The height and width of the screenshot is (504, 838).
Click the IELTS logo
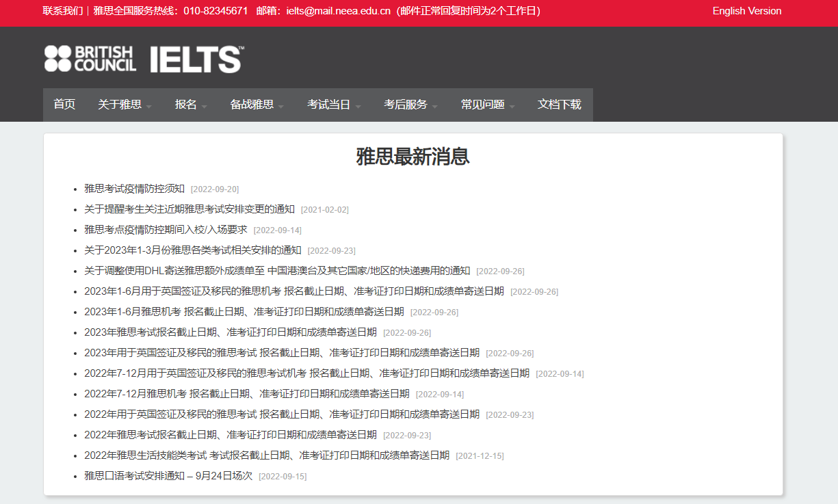(196, 59)
